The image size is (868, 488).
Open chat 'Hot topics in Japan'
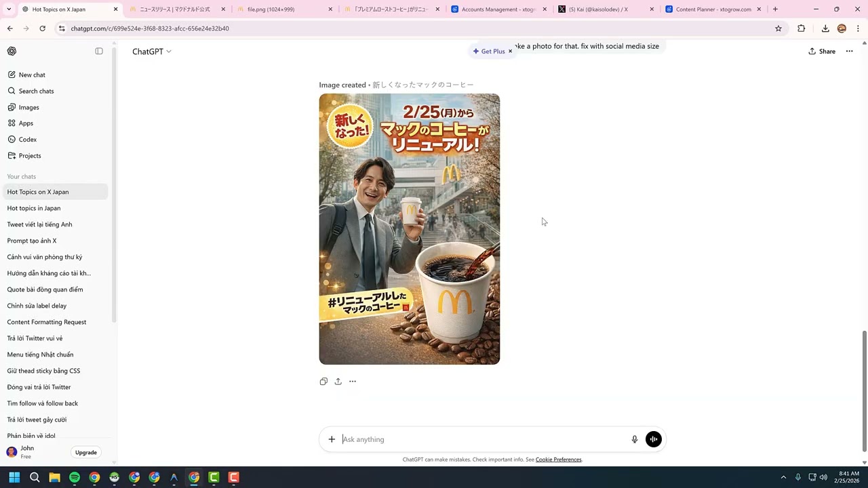click(x=56, y=208)
